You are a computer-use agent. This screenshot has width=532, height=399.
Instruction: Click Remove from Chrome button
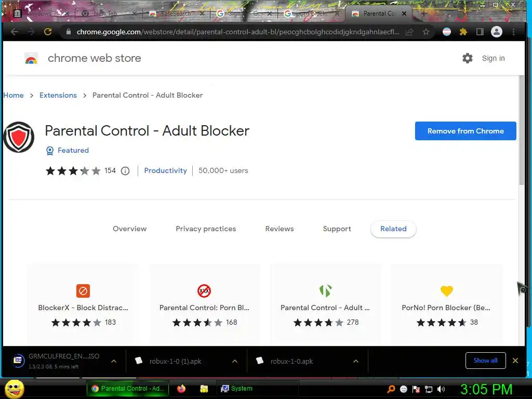tap(465, 131)
